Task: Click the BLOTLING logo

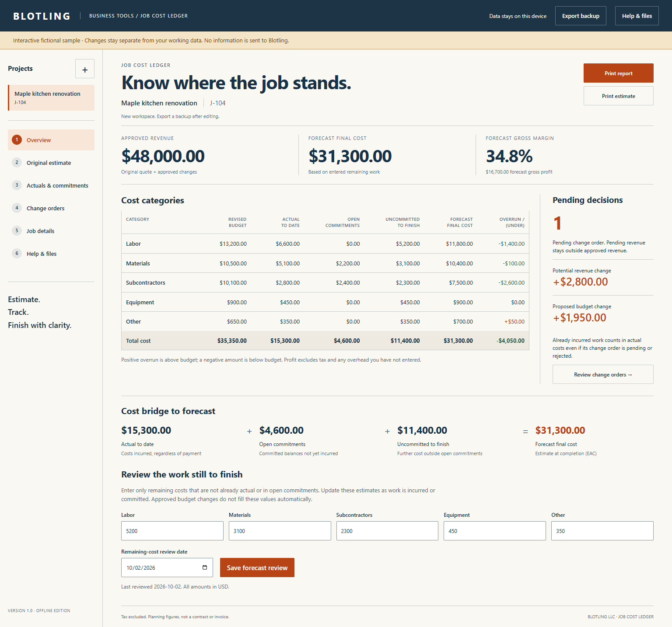Action: tap(42, 16)
